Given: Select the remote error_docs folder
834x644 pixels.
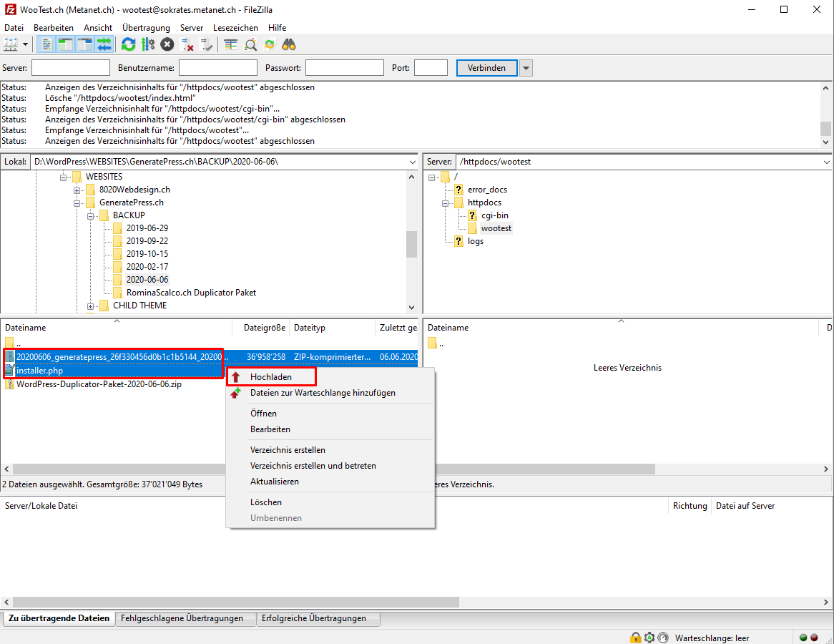Looking at the screenshot, I should [x=487, y=190].
